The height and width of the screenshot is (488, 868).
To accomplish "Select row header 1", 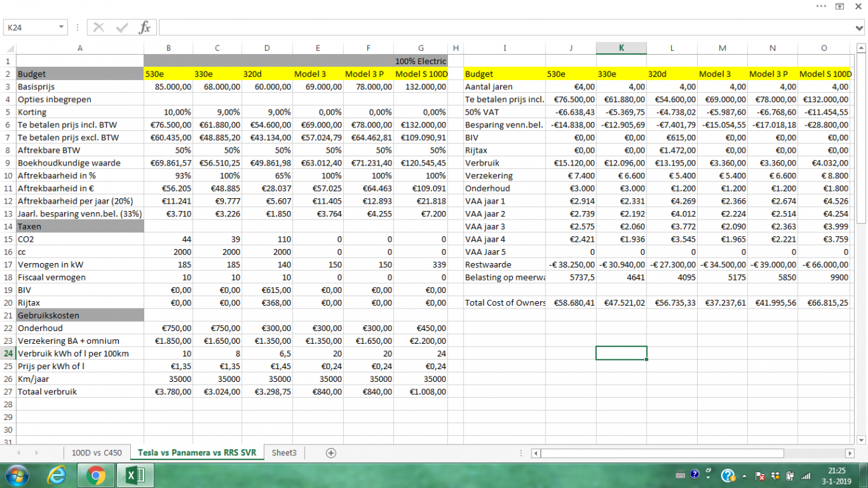I will [x=8, y=61].
